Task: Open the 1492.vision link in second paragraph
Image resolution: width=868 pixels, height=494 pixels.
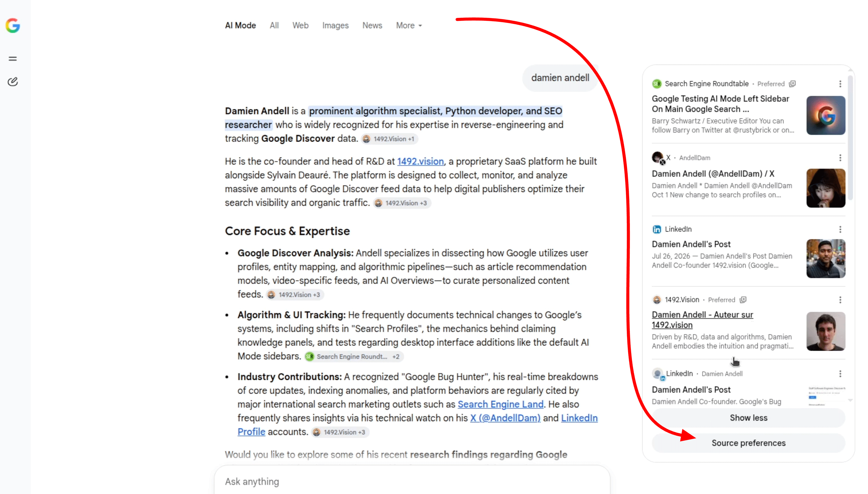Action: tap(420, 161)
